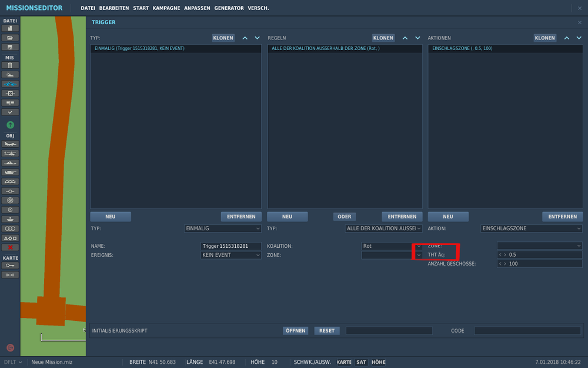Screen dimensions: 588x368
Task: Select the EINSCHLAGSZONE action row in list
Action: click(506, 48)
